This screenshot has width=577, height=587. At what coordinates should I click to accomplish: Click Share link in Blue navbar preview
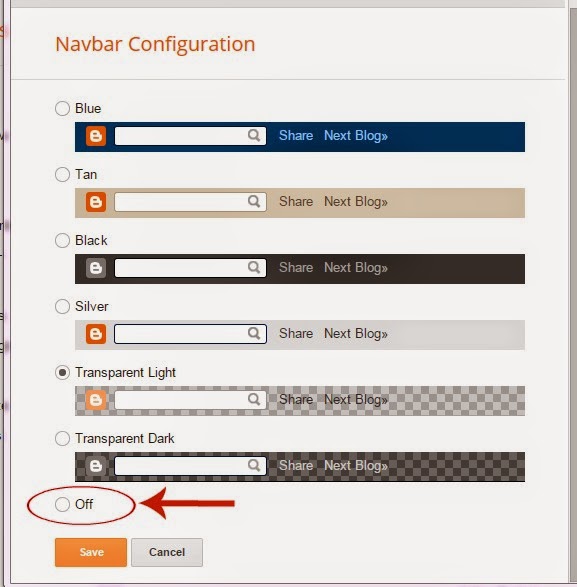tap(296, 136)
